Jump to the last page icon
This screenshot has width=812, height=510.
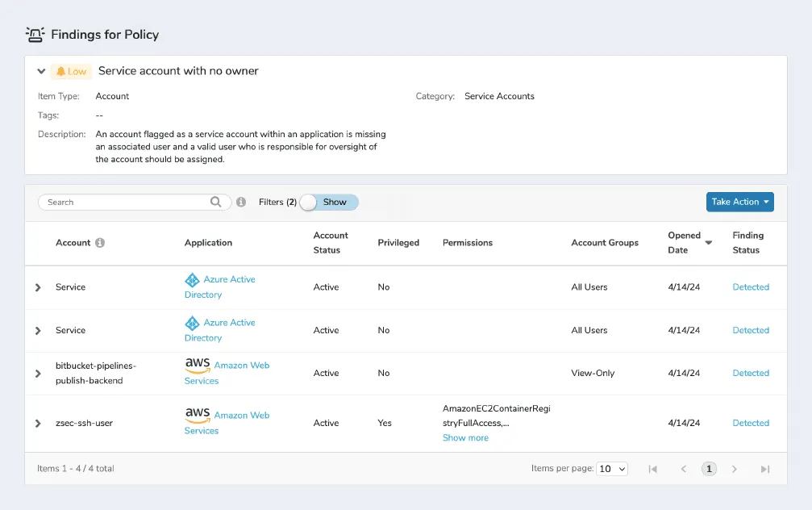pyautogui.click(x=765, y=469)
